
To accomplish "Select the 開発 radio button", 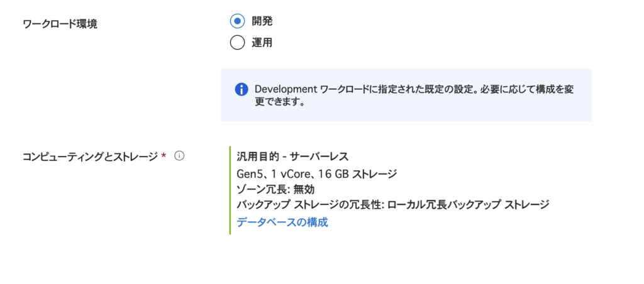I will 237,21.
